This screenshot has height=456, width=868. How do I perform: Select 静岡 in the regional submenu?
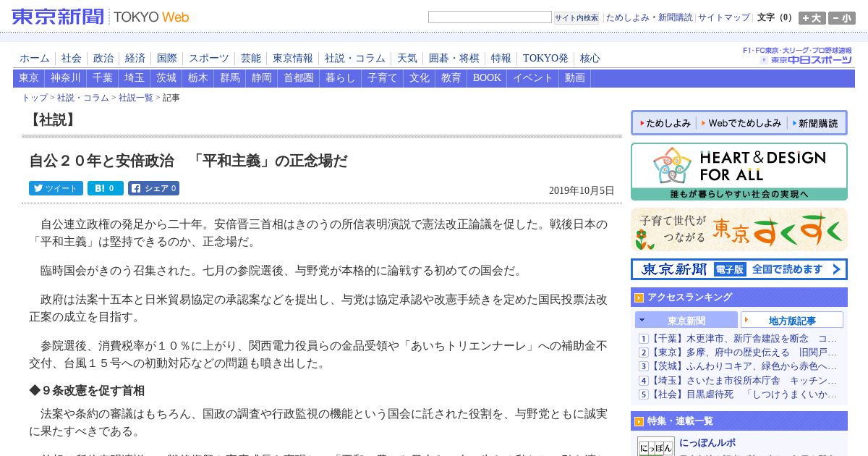click(x=262, y=78)
